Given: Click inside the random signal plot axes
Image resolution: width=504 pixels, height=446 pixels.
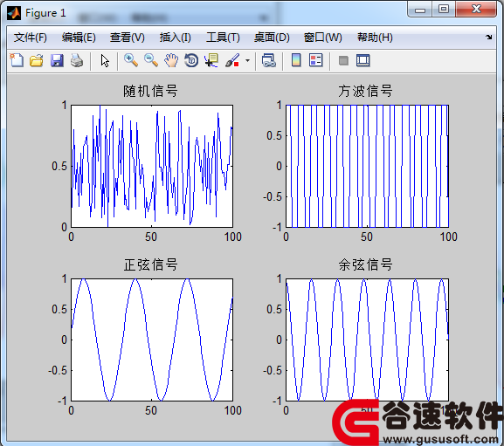Looking at the screenshot, I should click(152, 166).
